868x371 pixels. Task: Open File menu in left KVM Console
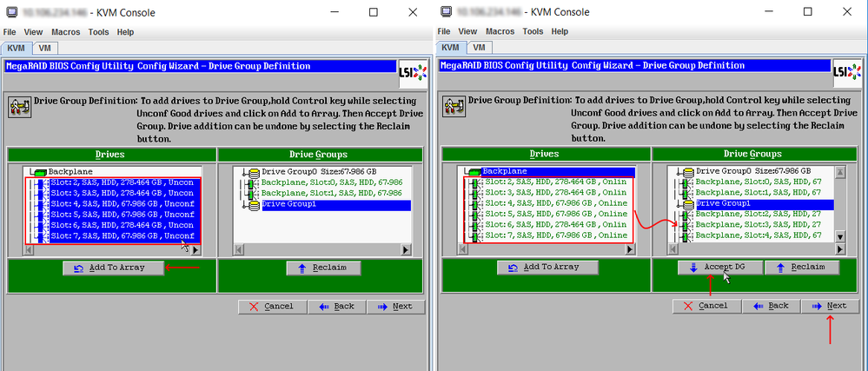[x=10, y=32]
